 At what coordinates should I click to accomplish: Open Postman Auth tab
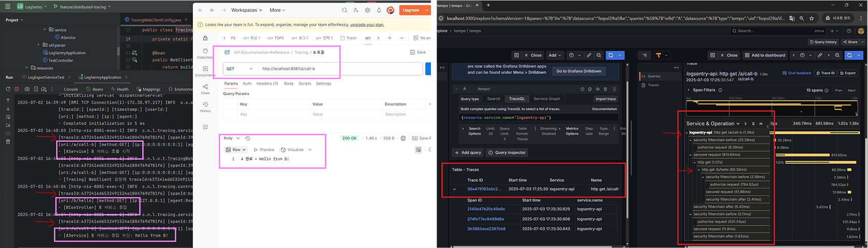pyautogui.click(x=247, y=84)
